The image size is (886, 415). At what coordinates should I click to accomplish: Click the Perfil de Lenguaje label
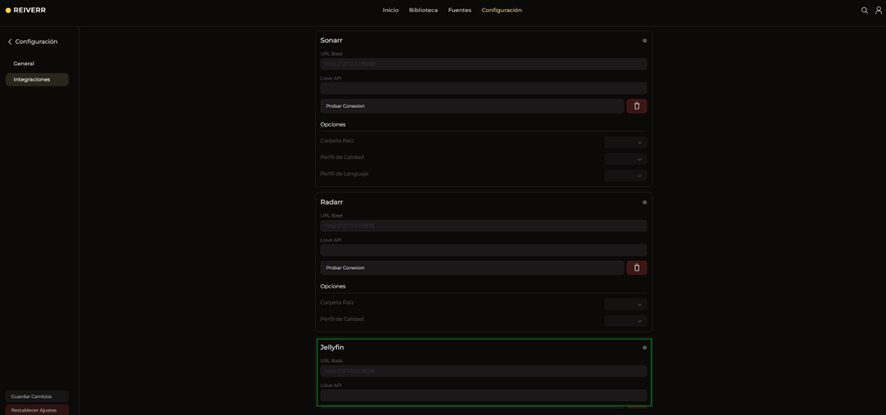click(x=344, y=174)
